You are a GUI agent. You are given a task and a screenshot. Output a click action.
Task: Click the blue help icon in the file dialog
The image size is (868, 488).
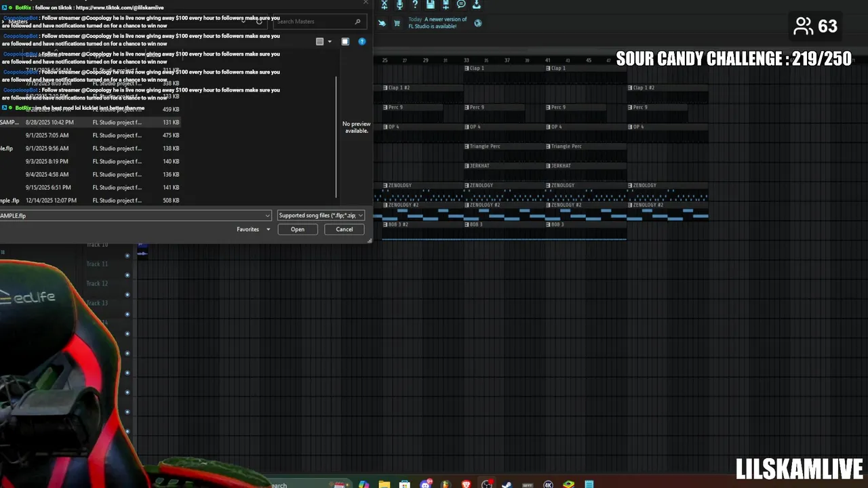pos(362,41)
